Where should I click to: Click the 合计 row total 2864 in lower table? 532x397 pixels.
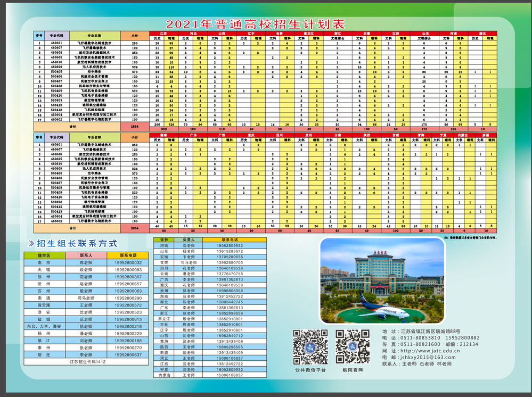(135, 228)
